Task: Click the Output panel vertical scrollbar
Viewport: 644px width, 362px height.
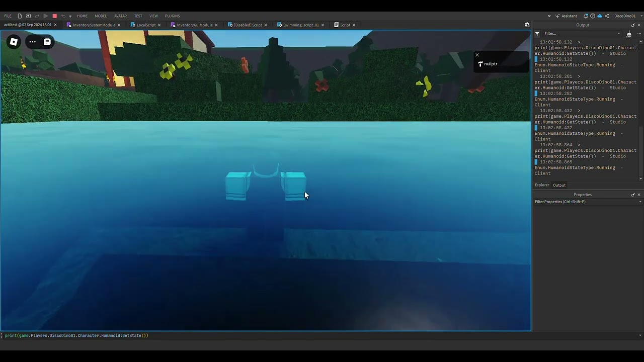Action: (640, 151)
